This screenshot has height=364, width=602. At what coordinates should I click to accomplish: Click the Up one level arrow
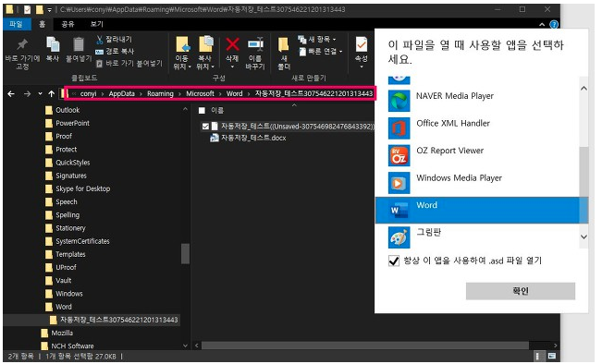[x=52, y=93]
